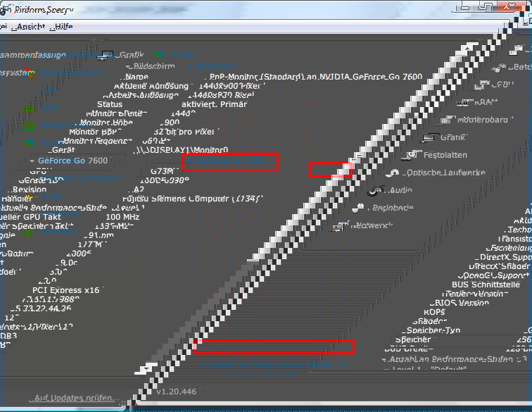532x412 pixels.
Task: Collapse the gray Anzahl an Performance-Stufen arrow
Action: 384,360
